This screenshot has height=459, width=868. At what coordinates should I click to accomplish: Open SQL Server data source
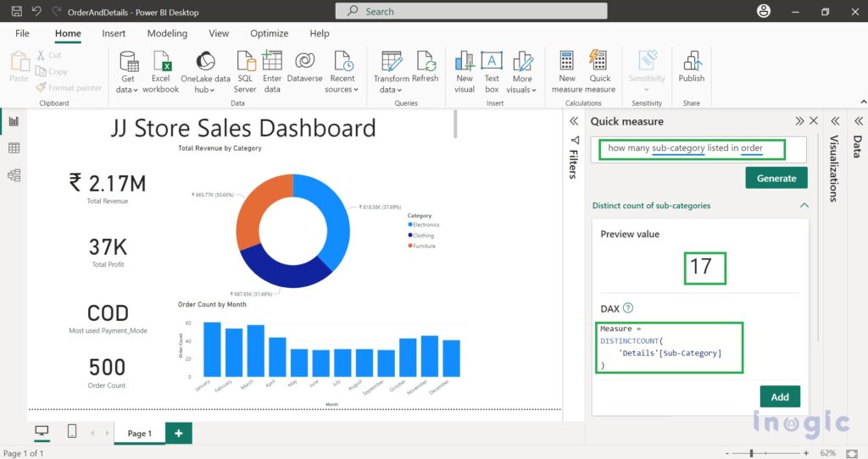pyautogui.click(x=245, y=63)
